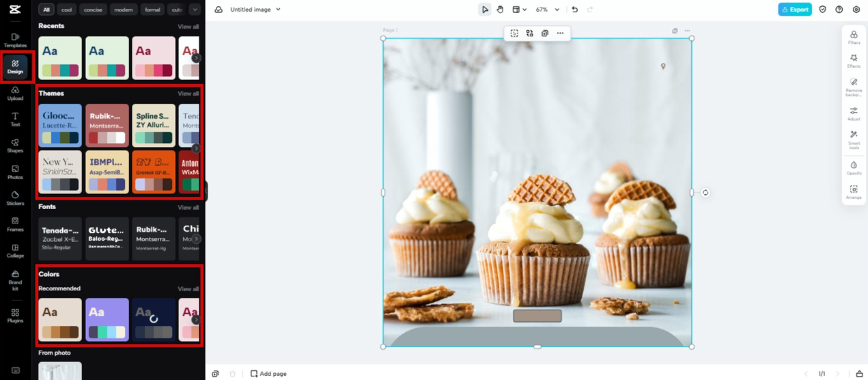Open the Opacity control
The image size is (868, 380).
click(854, 168)
